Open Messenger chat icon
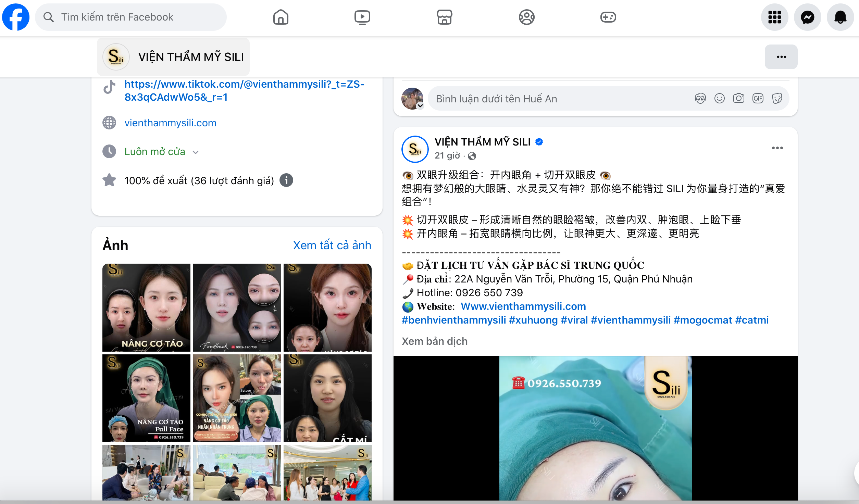Image resolution: width=859 pixels, height=504 pixels. [x=807, y=17]
